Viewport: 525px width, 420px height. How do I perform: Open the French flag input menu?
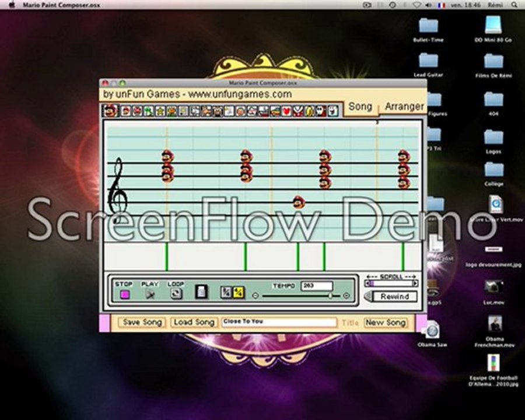pyautogui.click(x=442, y=5)
